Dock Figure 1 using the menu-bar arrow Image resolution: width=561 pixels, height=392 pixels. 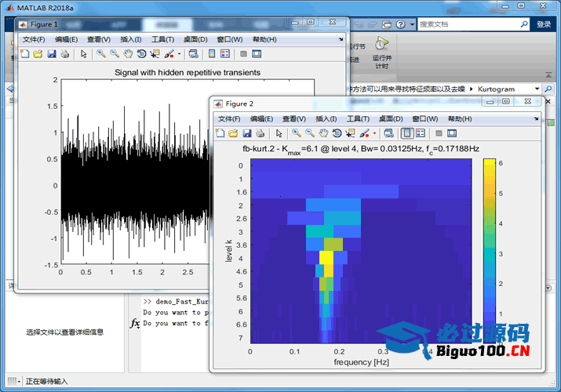[x=341, y=39]
